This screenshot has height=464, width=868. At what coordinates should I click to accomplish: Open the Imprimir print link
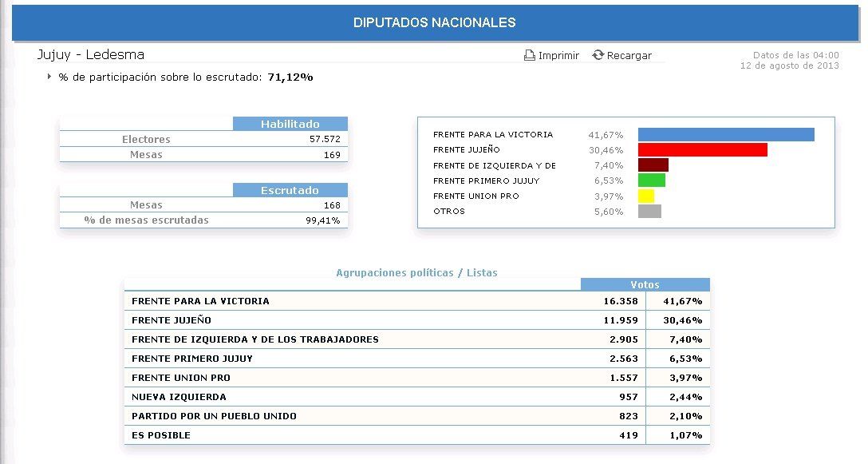click(x=558, y=56)
